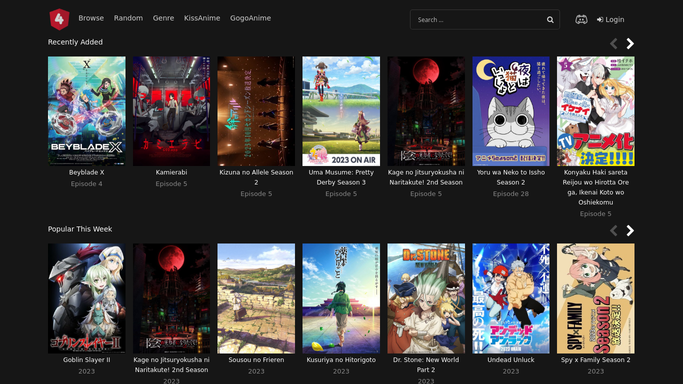Open the Kamierabi poster thumbnail

tap(171, 111)
